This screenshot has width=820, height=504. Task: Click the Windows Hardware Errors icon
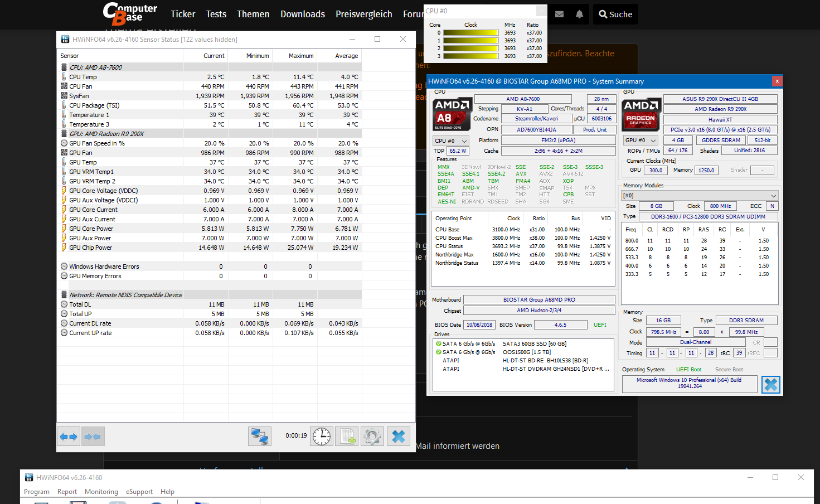[64, 266]
